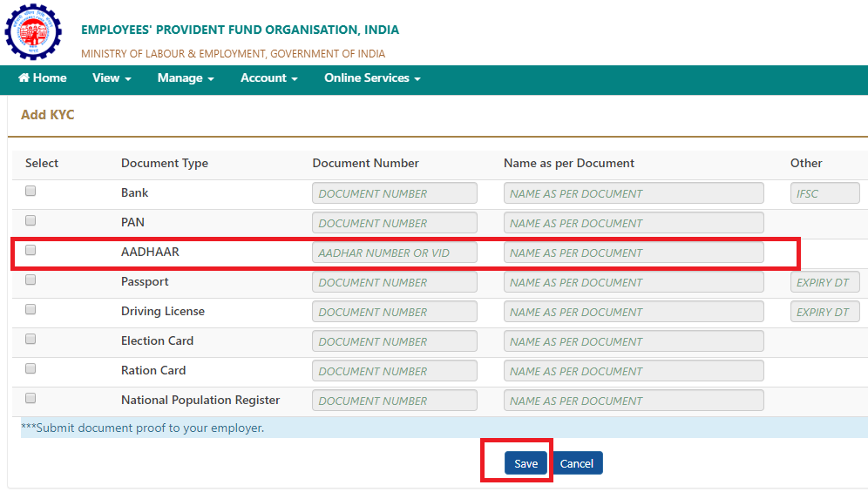
Task: Click the Submit document proof note
Action: (x=142, y=428)
